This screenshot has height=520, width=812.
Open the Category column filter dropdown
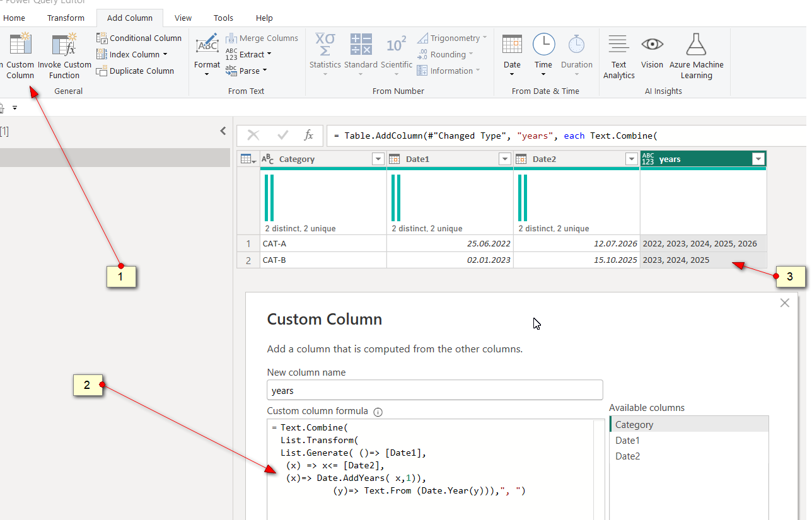(378, 159)
